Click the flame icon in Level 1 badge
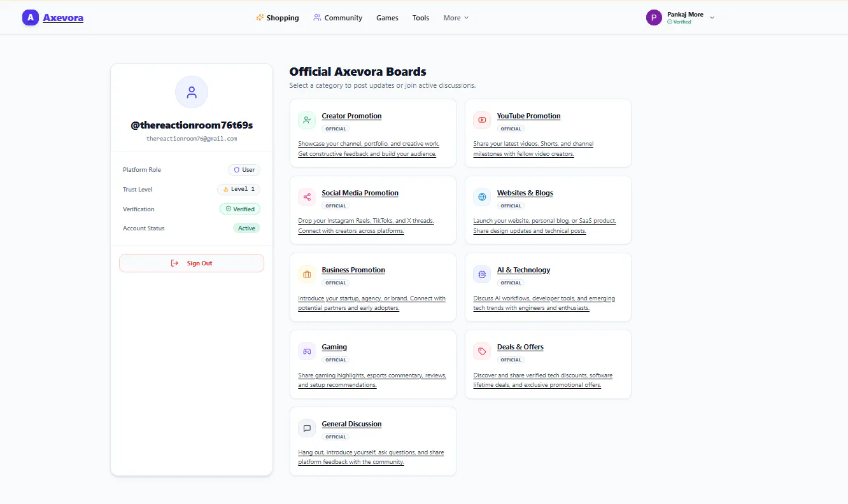This screenshot has width=848, height=504. pos(225,190)
